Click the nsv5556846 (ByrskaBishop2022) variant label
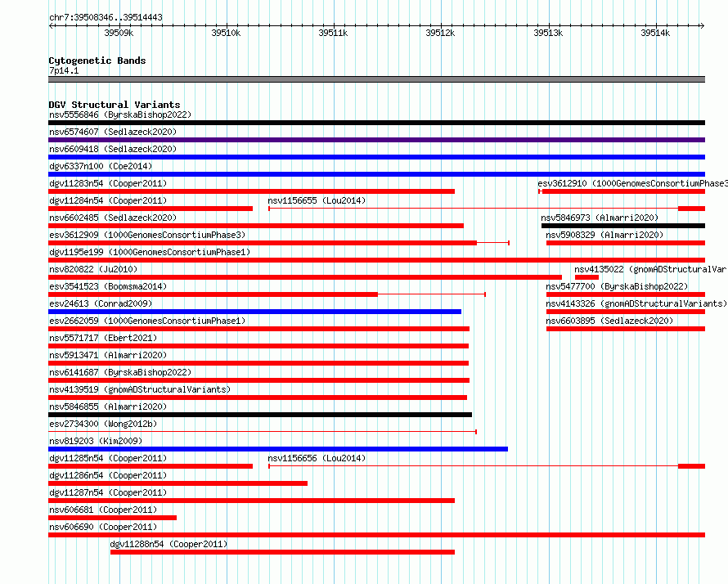The height and width of the screenshot is (584, 728). (x=120, y=115)
